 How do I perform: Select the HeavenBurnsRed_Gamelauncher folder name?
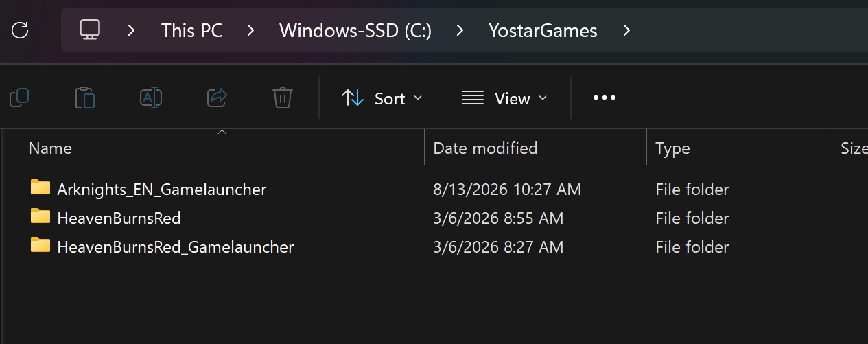tap(176, 247)
